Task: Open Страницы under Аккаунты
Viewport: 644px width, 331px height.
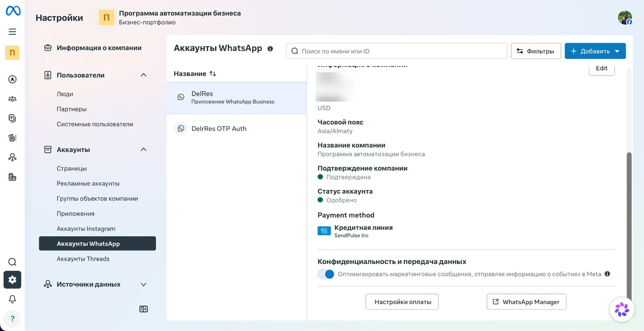Action: click(x=72, y=168)
